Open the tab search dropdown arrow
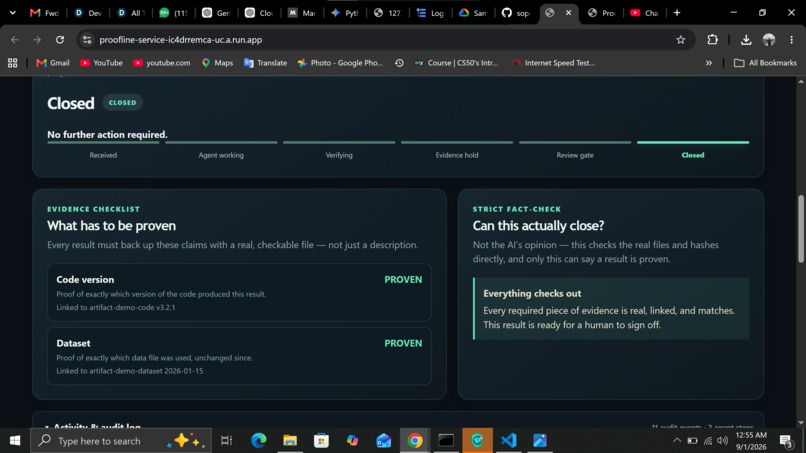This screenshot has height=453, width=806. coord(12,12)
